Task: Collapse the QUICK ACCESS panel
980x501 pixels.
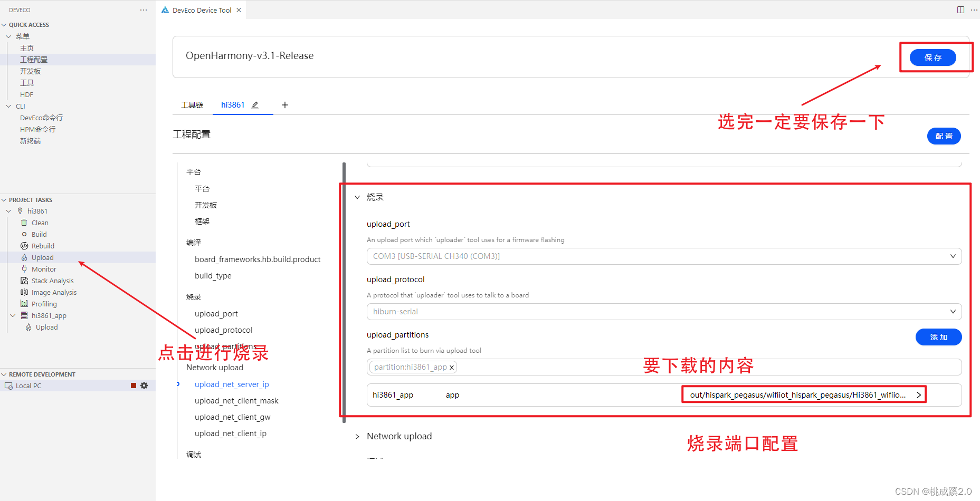Action: 4,25
